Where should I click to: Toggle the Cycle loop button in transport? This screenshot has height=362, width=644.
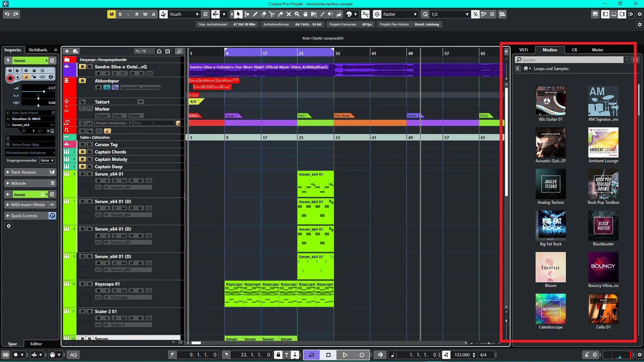[x=312, y=355]
